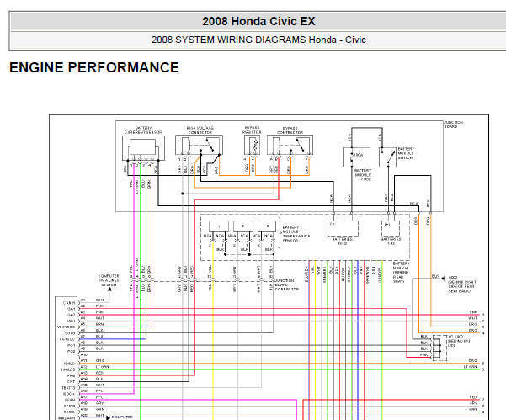Click the 'COMPUTER DATA LINES SYSTEM' label
The width and height of the screenshot is (506, 420).
(109, 280)
